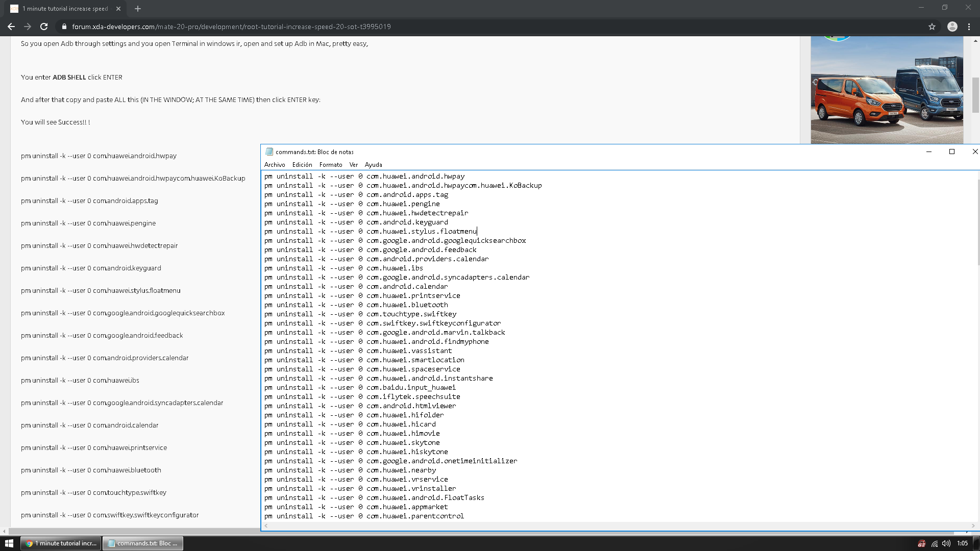Open a new browser tab
Screen dimensions: 980x551
(x=138, y=9)
